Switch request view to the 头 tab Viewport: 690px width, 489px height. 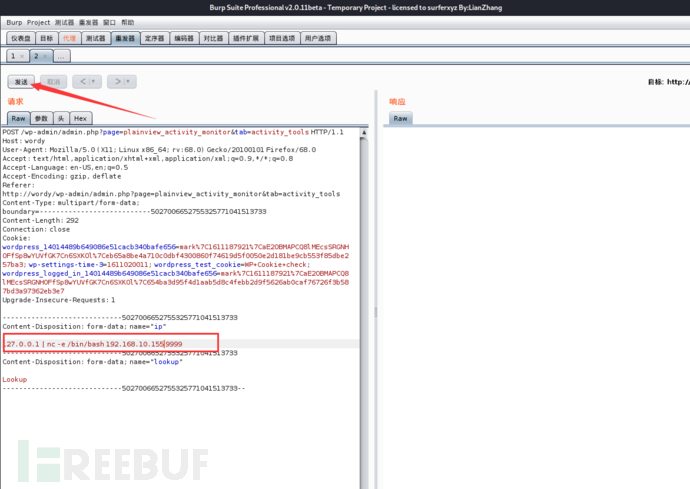61,118
